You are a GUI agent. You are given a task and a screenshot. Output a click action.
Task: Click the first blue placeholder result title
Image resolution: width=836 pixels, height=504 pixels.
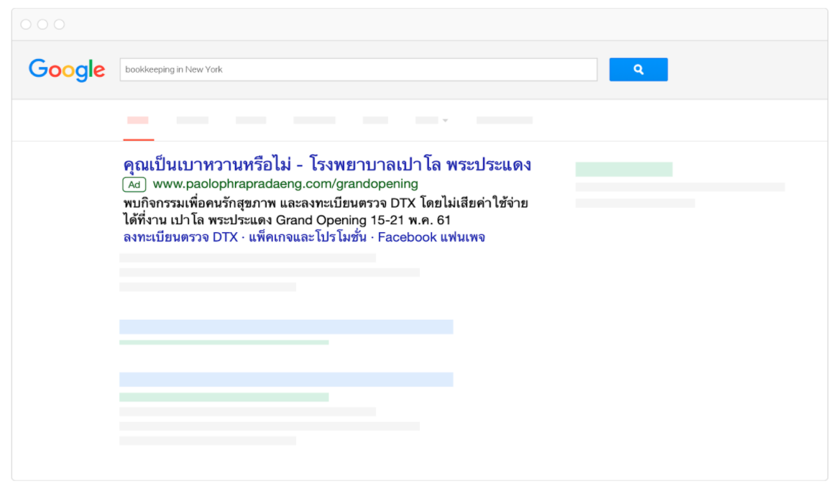click(x=285, y=327)
